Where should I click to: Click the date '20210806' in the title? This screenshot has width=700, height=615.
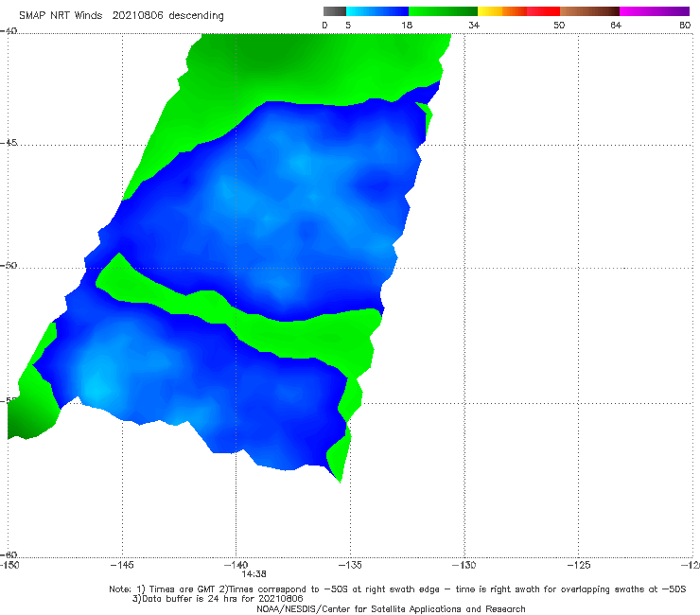click(137, 15)
